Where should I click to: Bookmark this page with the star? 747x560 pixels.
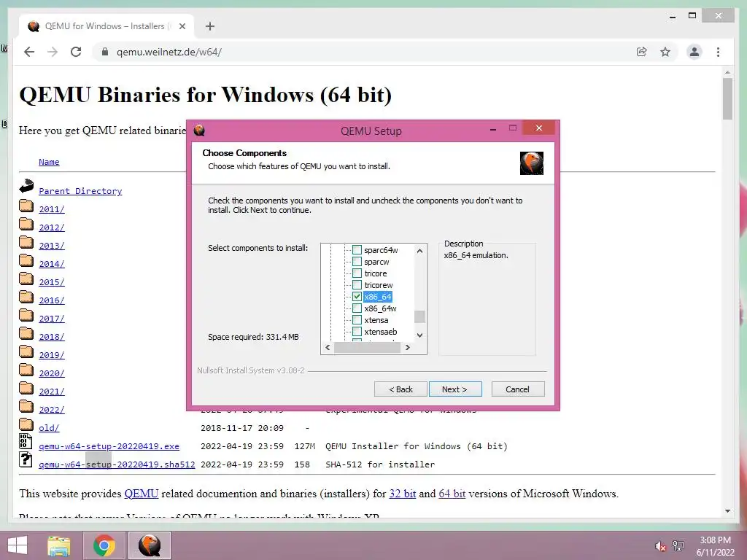665,52
